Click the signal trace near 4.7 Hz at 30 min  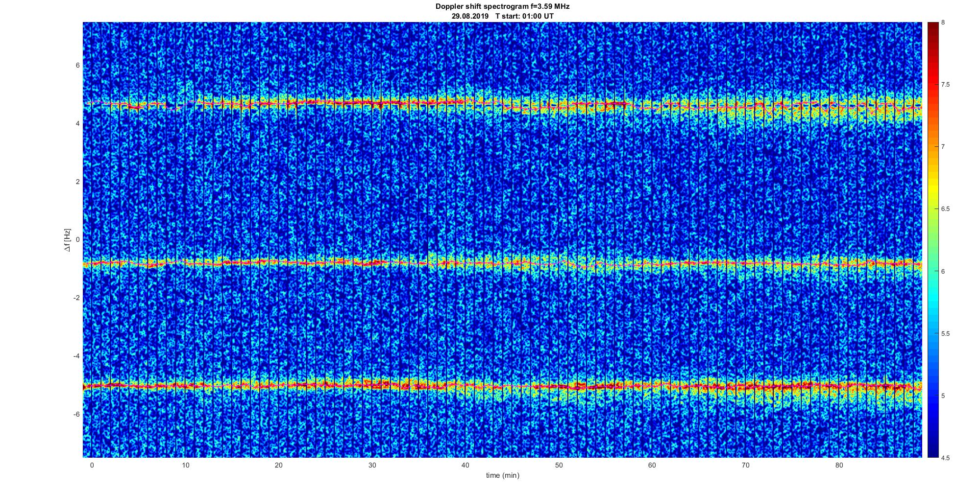372,102
